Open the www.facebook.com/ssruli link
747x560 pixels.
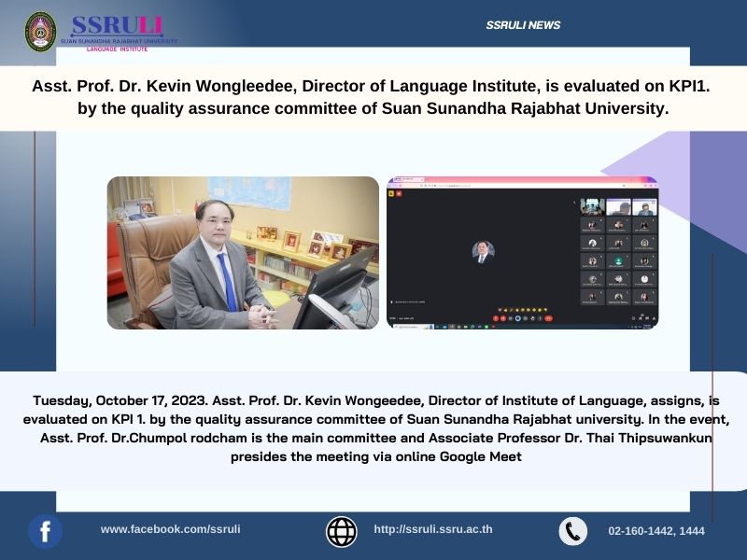pos(170,529)
